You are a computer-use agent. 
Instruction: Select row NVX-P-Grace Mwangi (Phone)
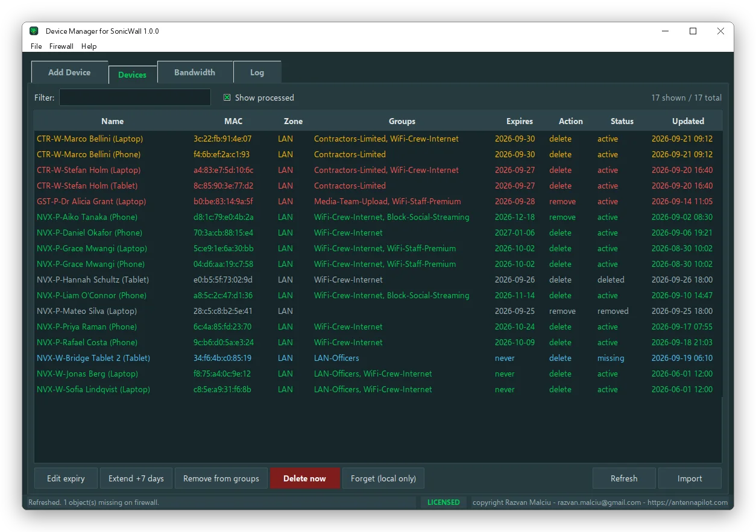pyautogui.click(x=377, y=264)
